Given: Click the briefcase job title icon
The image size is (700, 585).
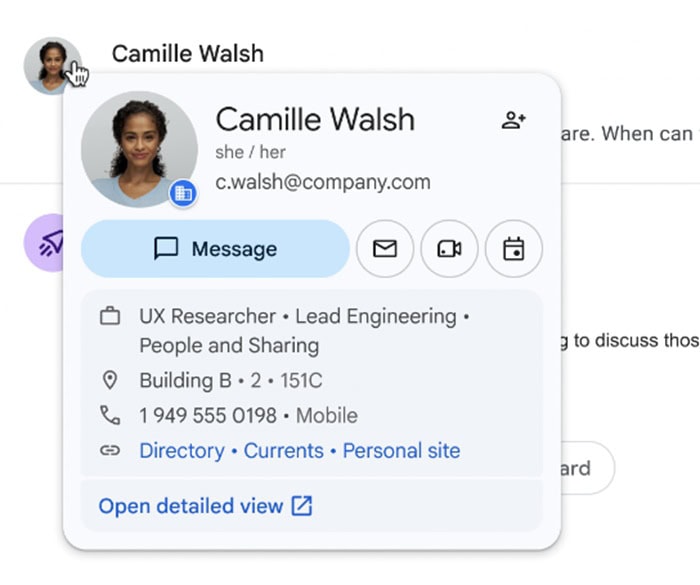Looking at the screenshot, I should (x=110, y=316).
